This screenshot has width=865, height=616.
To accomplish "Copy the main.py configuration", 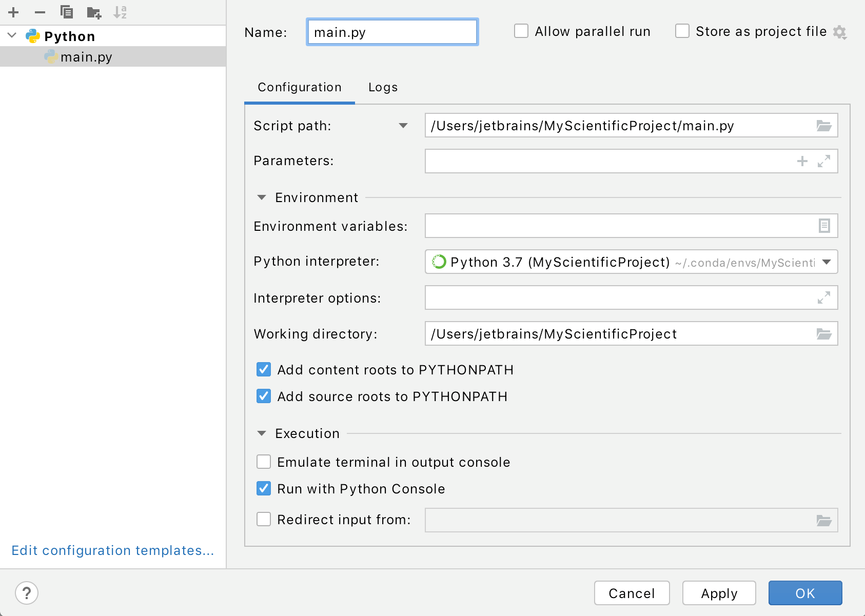I will pyautogui.click(x=67, y=12).
